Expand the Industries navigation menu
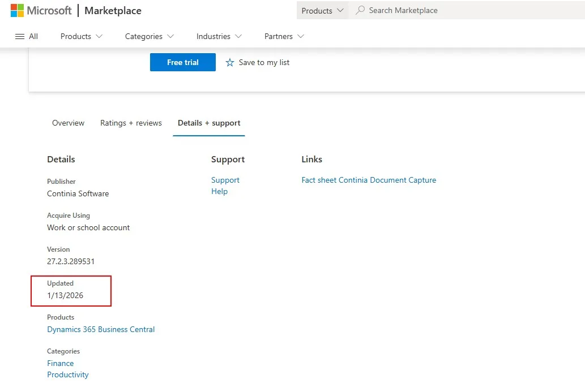 click(219, 37)
